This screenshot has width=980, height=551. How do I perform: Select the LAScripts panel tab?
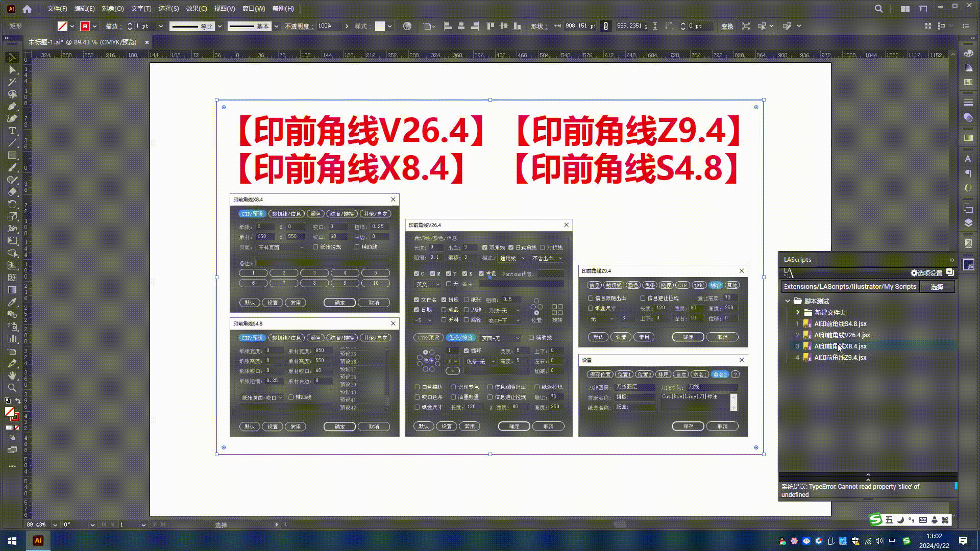[x=798, y=260]
